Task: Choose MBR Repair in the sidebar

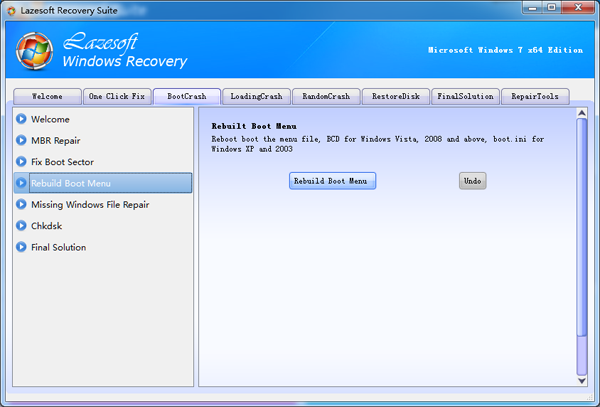Action: point(103,140)
